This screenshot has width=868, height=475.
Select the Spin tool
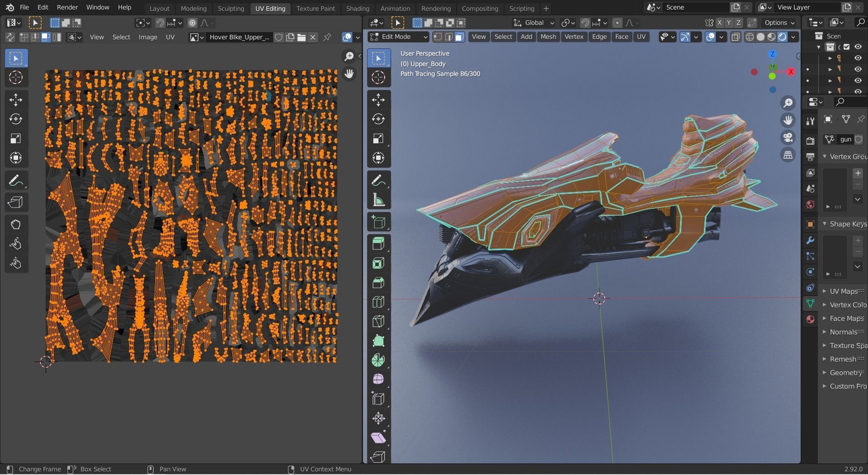tap(378, 360)
